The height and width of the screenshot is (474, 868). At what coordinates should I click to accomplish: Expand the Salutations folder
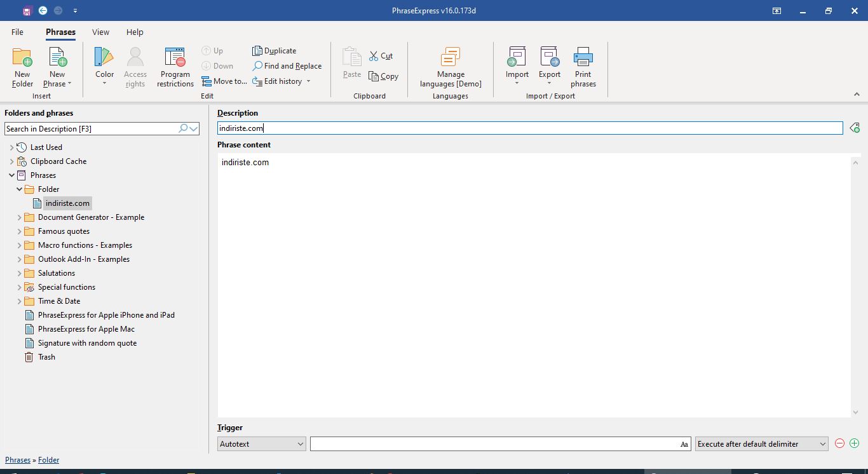pos(19,273)
